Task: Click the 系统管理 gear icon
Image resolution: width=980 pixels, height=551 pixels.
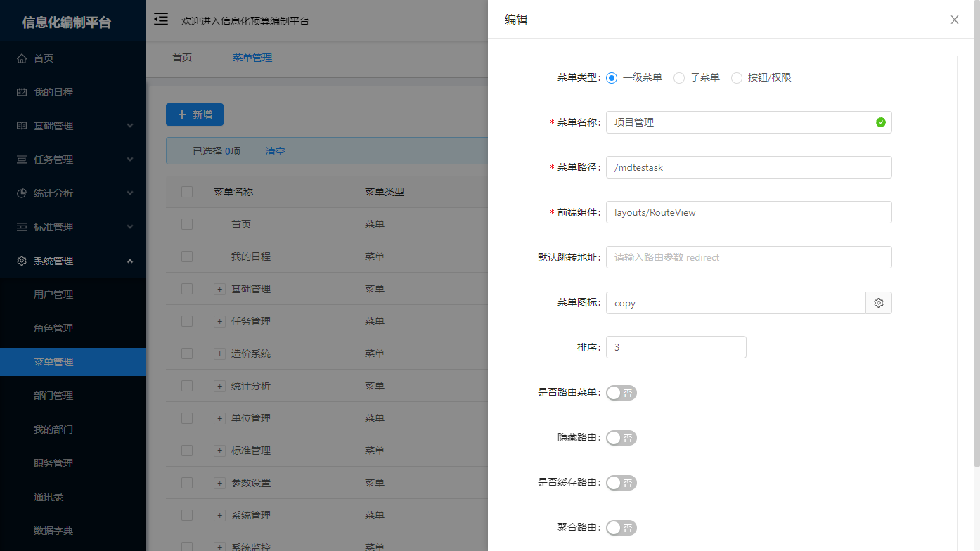Action: coord(22,260)
